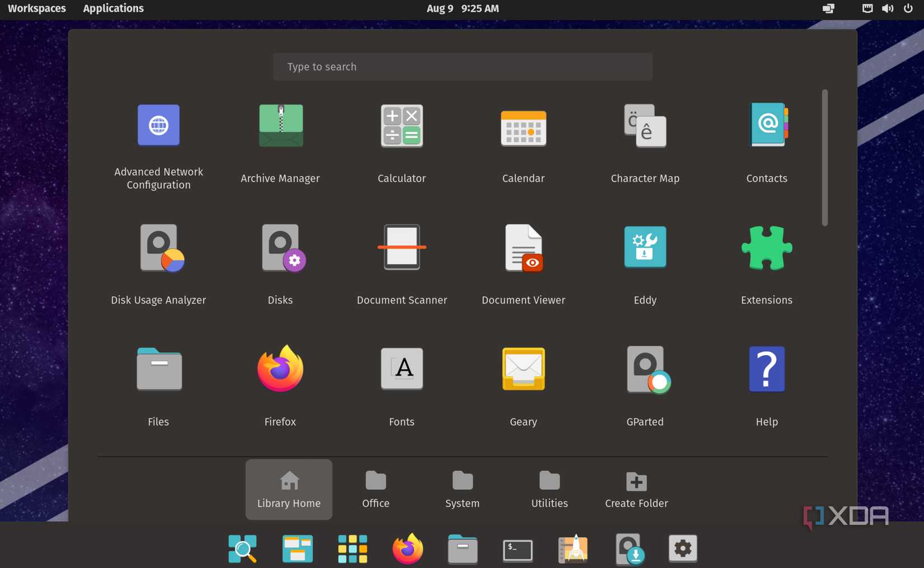Launch Eddy package installer

click(x=645, y=248)
